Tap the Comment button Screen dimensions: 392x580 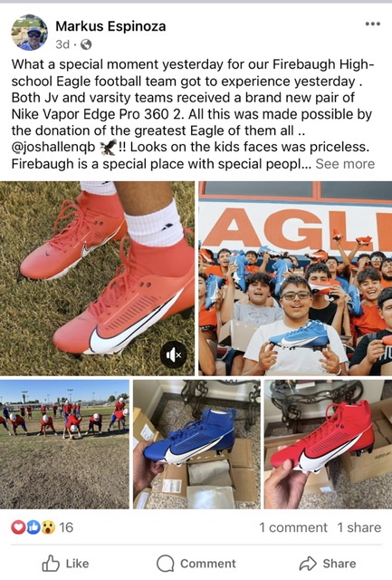point(196,564)
